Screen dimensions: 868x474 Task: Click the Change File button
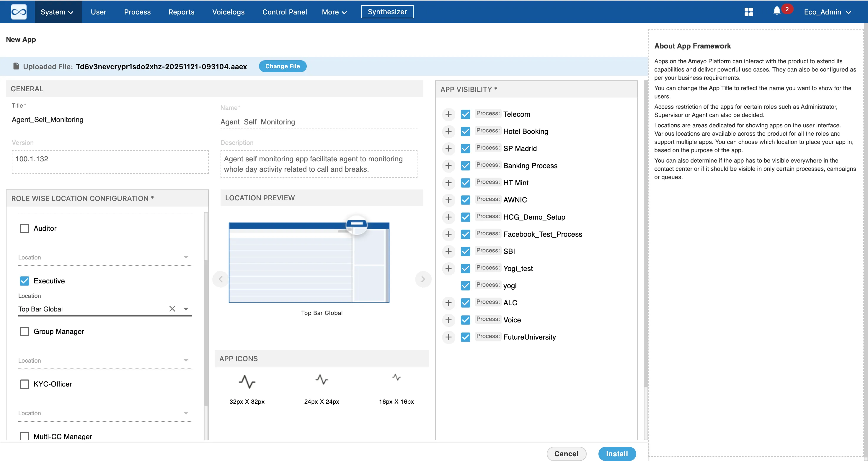(282, 66)
